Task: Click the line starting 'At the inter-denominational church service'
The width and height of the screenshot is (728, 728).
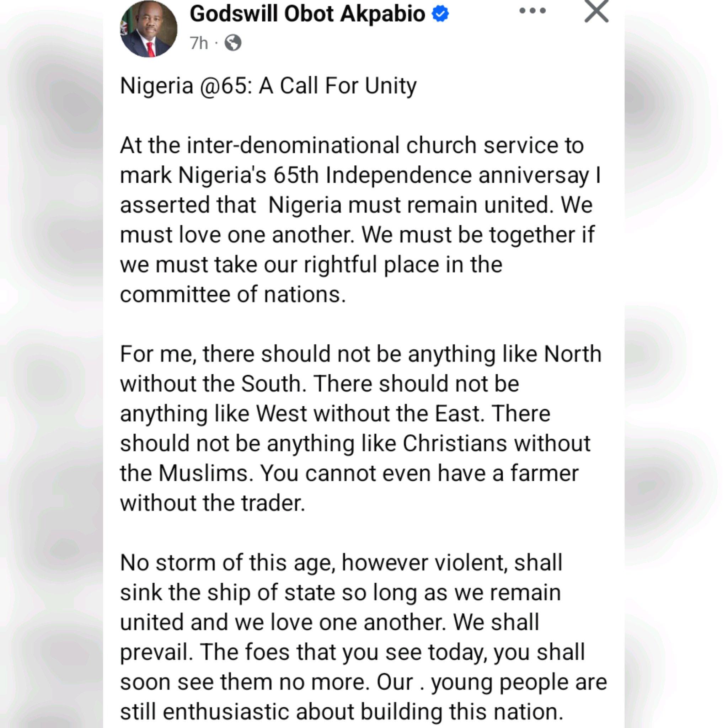Action: click(x=352, y=145)
